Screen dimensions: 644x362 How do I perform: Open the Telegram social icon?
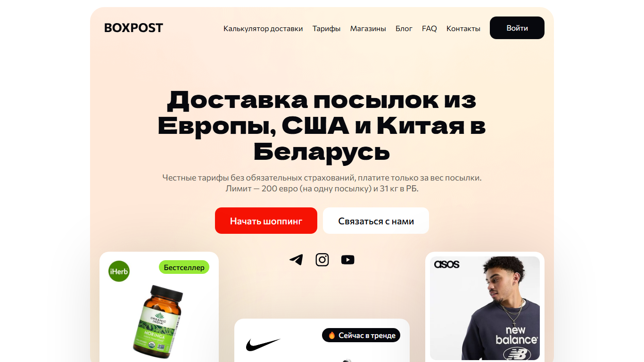coord(296,260)
